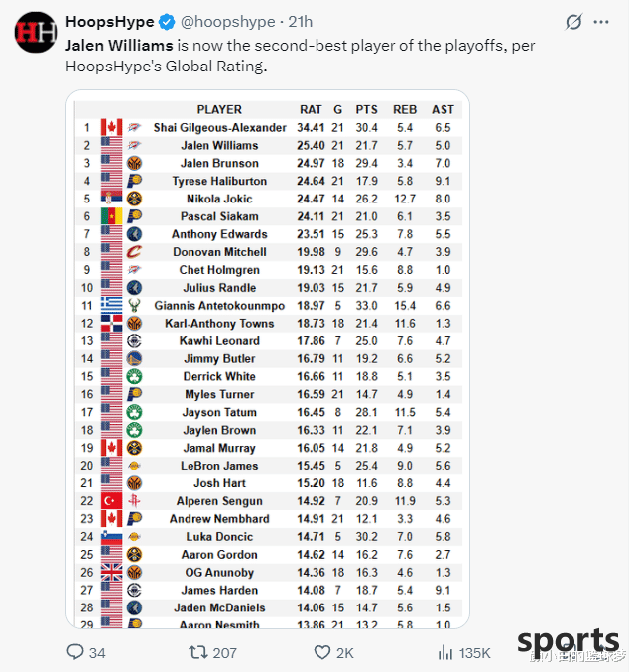Viewport: 634px width, 672px height.
Task: Click the 21h timestamp
Action: (301, 22)
